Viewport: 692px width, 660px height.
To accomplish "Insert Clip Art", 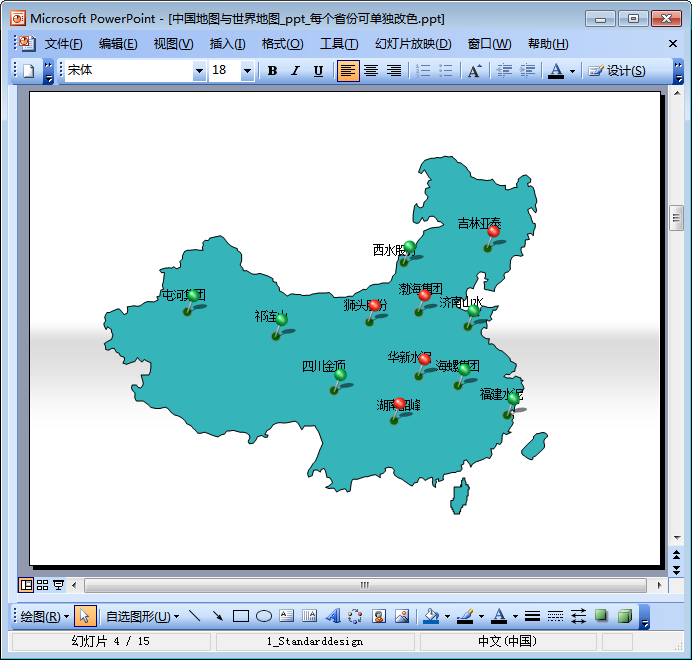I will (x=379, y=616).
